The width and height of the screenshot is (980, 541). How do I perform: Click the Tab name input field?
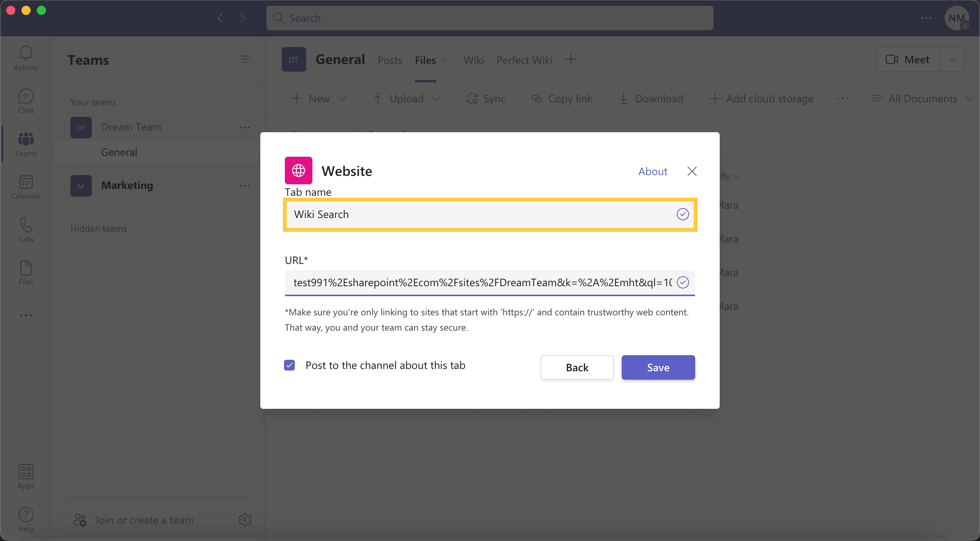pyautogui.click(x=490, y=214)
